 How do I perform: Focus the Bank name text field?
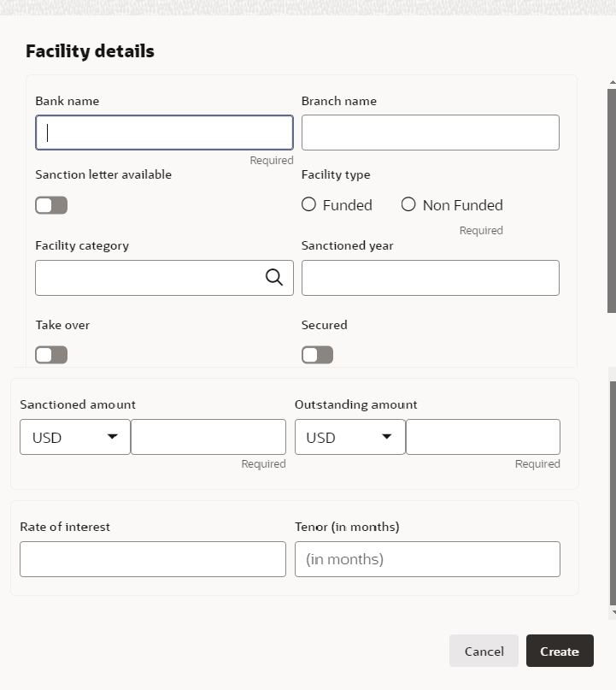(x=164, y=133)
